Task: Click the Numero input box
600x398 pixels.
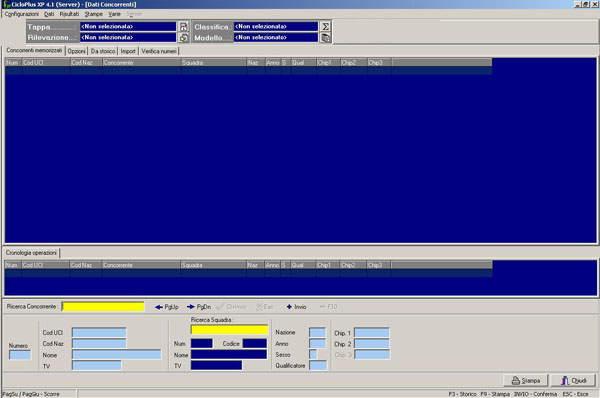Action: (20, 355)
